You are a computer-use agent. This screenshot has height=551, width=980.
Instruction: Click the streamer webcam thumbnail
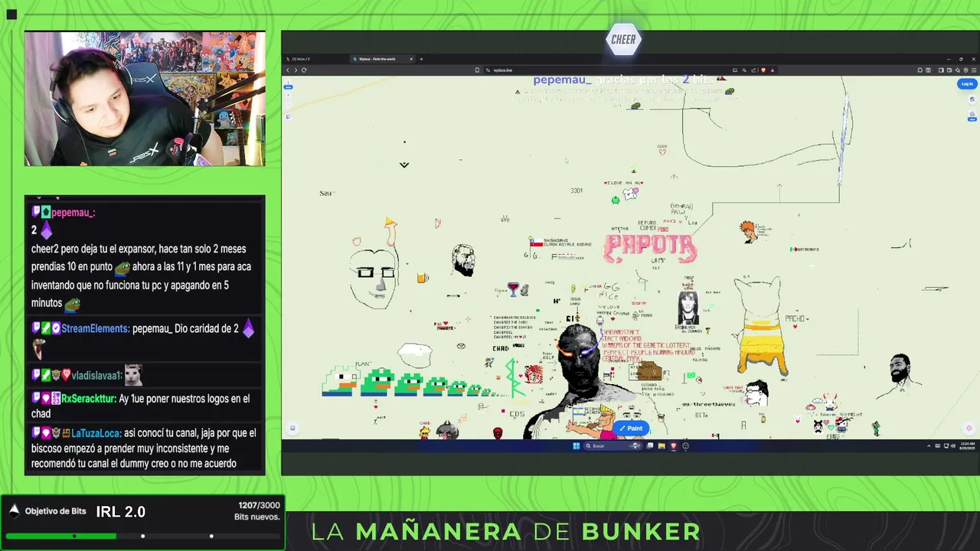click(x=145, y=99)
